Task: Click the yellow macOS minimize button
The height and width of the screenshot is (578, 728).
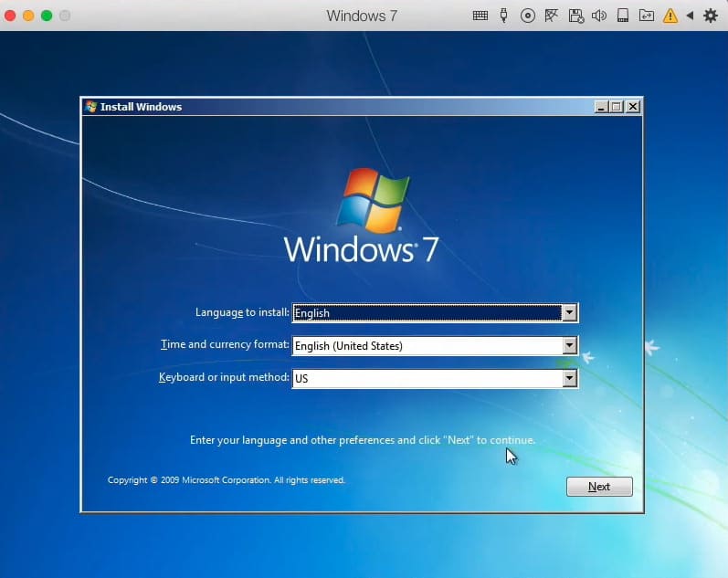Action: pos(28,16)
